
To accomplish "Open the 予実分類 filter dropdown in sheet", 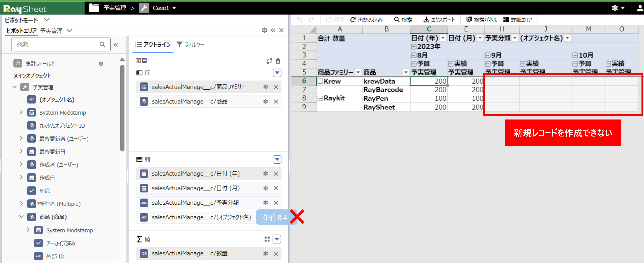I will point(515,38).
